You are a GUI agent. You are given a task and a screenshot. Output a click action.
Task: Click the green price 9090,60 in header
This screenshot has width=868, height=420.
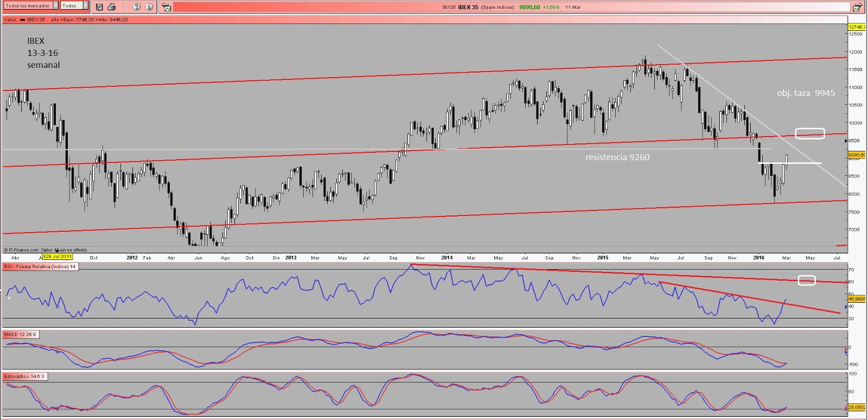point(529,7)
